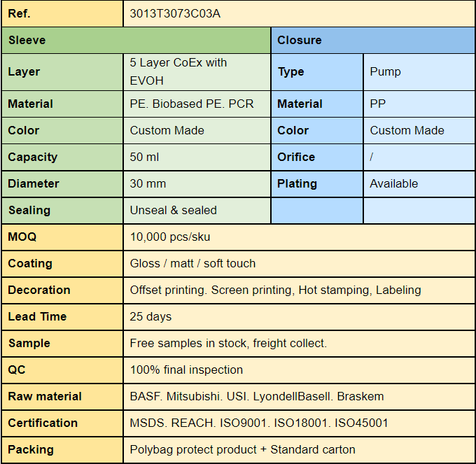The image size is (476, 464).
Task: Click the 'PE. Biobased PE. PCR' material cell
Action: [197, 104]
